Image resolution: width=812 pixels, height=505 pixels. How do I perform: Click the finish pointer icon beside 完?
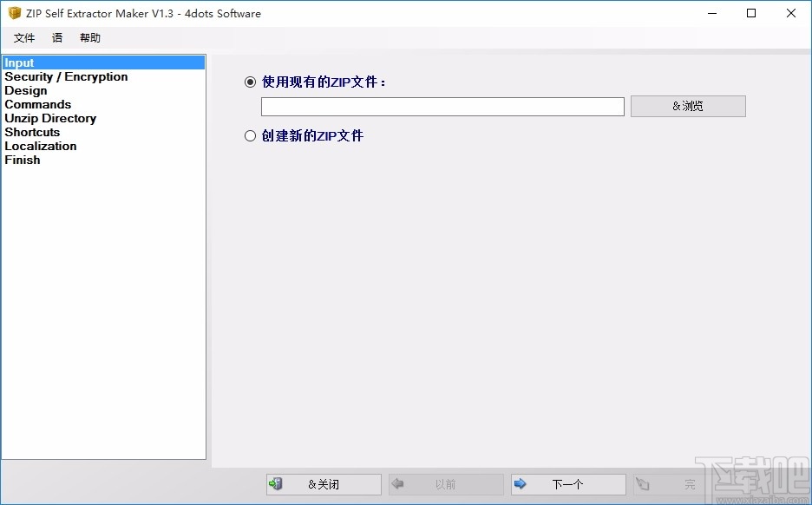click(x=643, y=484)
